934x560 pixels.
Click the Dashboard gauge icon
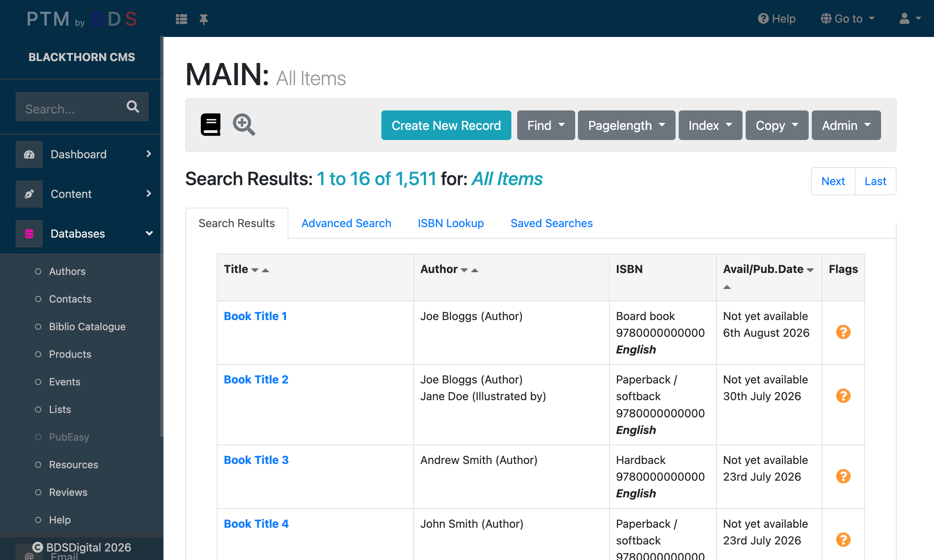(29, 154)
